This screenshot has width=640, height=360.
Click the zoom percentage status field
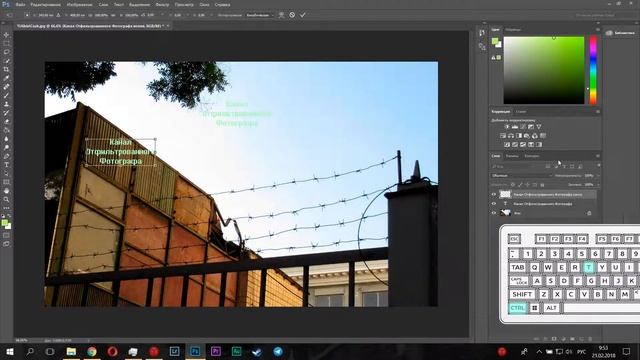[x=21, y=340]
